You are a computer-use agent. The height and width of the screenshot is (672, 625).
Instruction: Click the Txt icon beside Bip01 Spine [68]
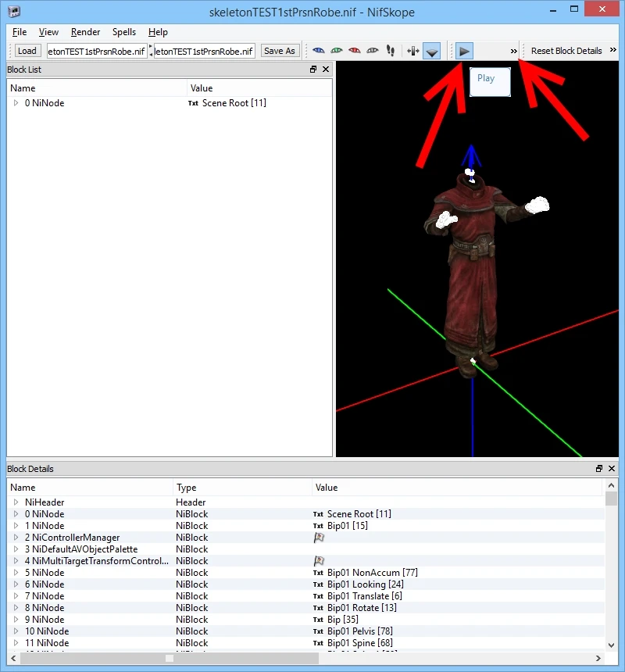coord(318,643)
